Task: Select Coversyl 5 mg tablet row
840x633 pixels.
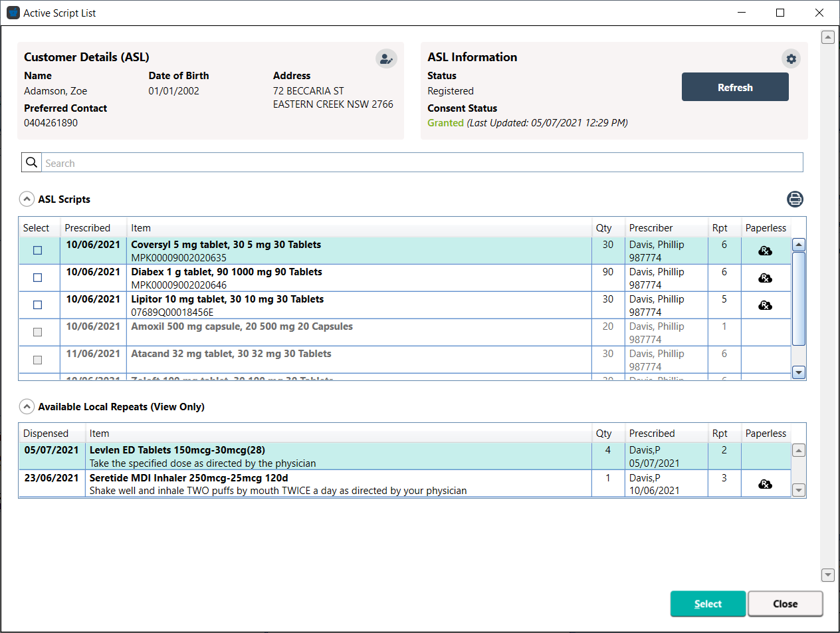Action: tap(405, 251)
